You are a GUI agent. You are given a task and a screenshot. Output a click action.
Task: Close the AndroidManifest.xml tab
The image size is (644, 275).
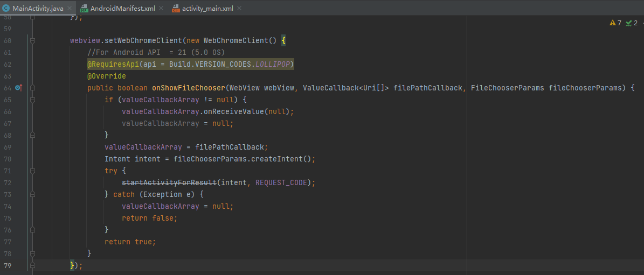pos(161,9)
